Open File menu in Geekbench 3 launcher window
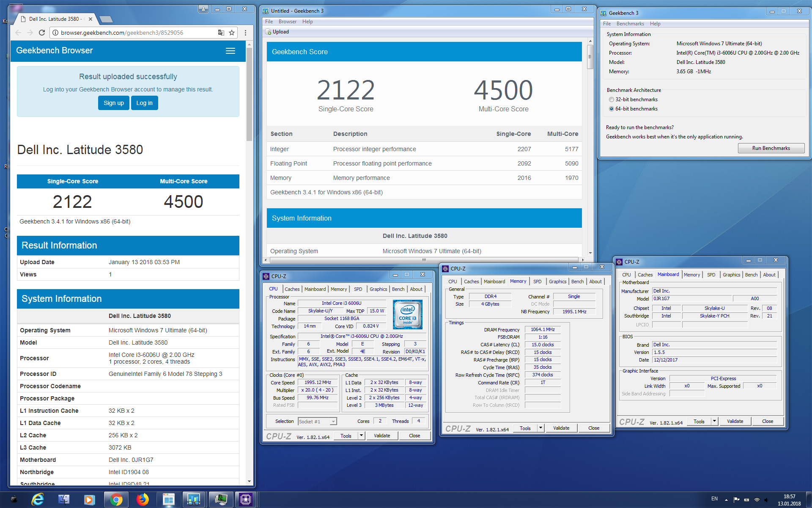The width and height of the screenshot is (812, 508). coord(607,24)
